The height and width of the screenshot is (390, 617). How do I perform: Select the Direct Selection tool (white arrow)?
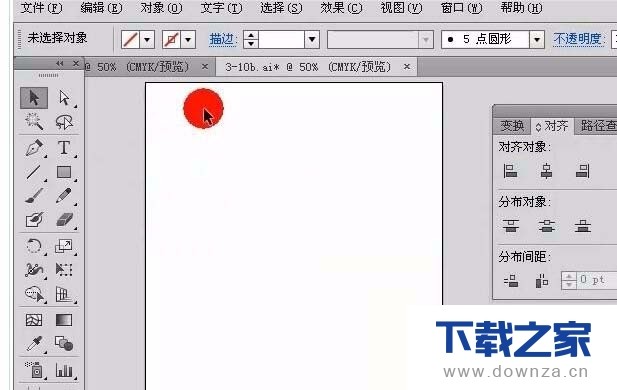click(x=64, y=98)
